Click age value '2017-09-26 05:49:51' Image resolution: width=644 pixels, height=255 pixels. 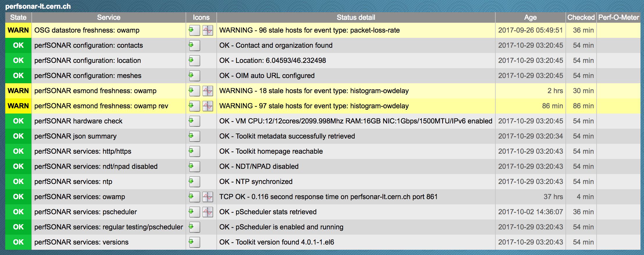[531, 30]
